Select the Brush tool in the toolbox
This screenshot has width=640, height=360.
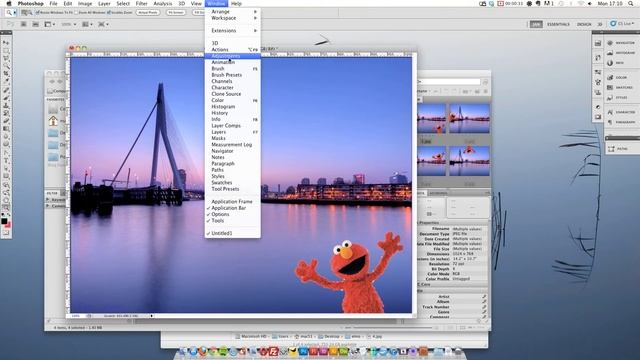(6, 98)
